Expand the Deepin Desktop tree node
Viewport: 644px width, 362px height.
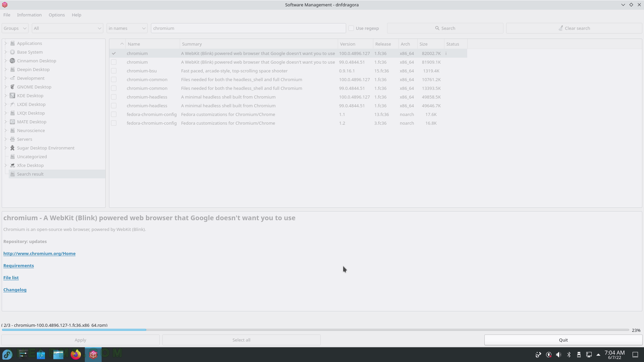[5, 69]
